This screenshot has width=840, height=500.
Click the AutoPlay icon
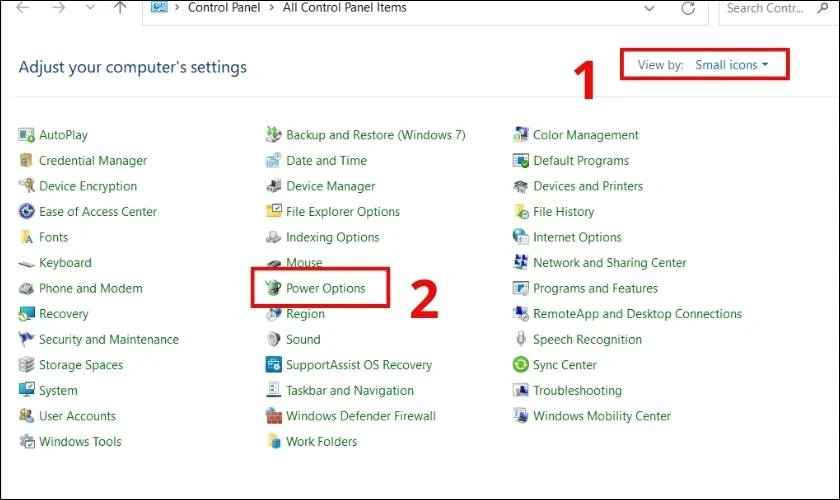(26, 135)
